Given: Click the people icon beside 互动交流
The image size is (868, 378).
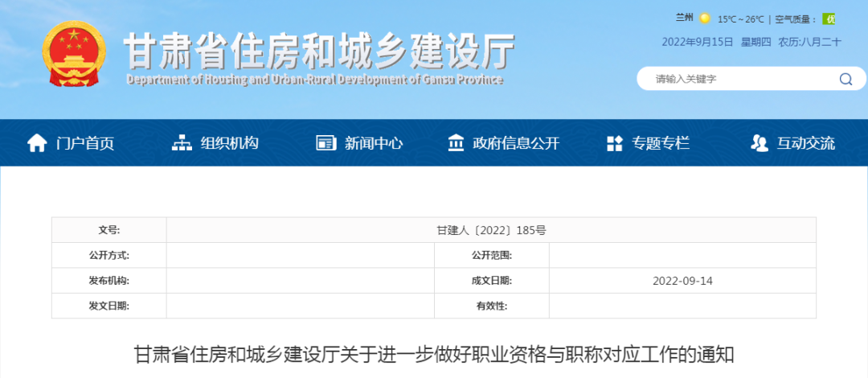Looking at the screenshot, I should pyautogui.click(x=759, y=143).
